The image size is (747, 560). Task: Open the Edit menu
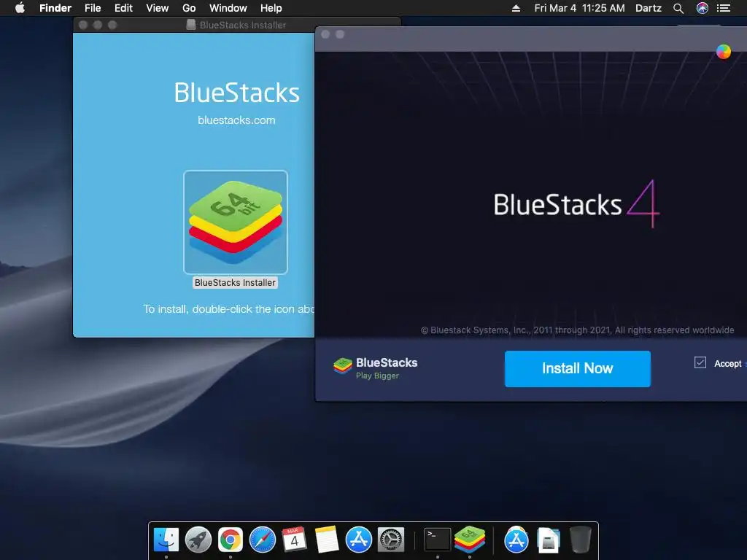point(123,8)
